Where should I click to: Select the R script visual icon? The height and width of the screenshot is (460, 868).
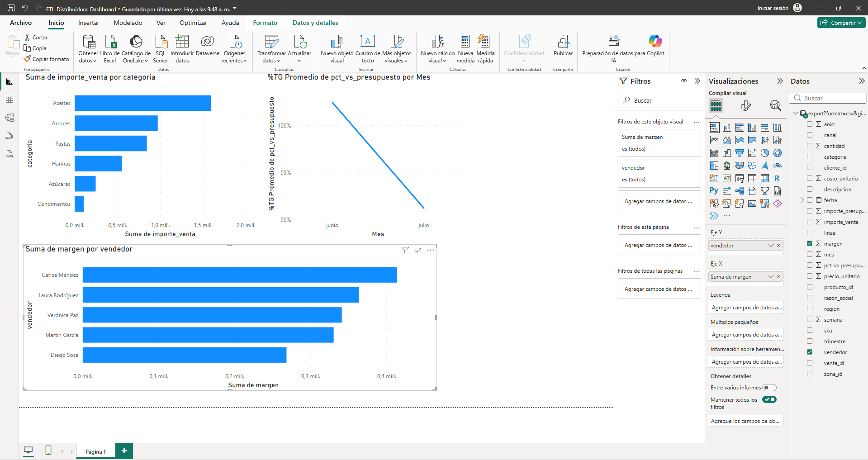point(778,178)
